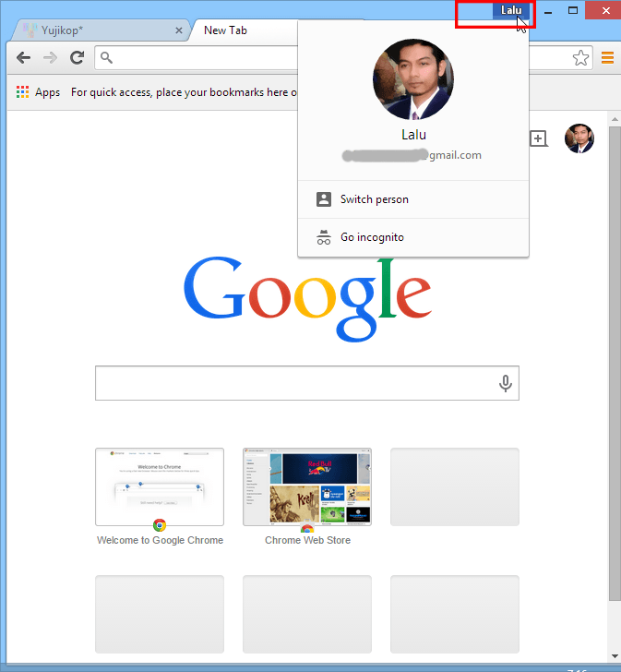Open the Chrome Web Store thumbnail
The height and width of the screenshot is (672, 621).
[307, 486]
